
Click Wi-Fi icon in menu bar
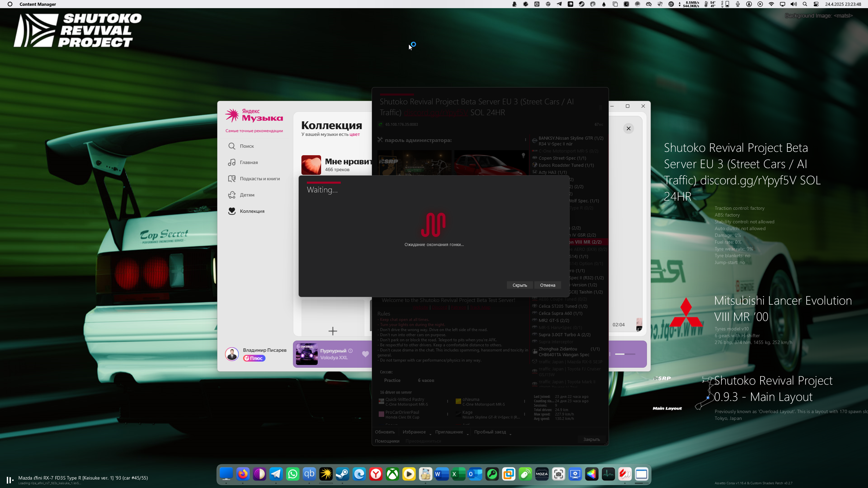771,4
